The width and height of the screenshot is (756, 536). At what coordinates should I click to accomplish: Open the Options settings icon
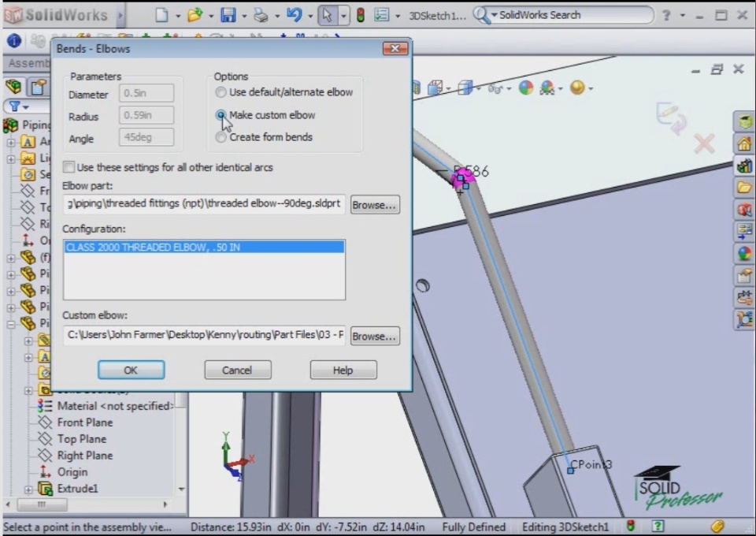tap(381, 15)
